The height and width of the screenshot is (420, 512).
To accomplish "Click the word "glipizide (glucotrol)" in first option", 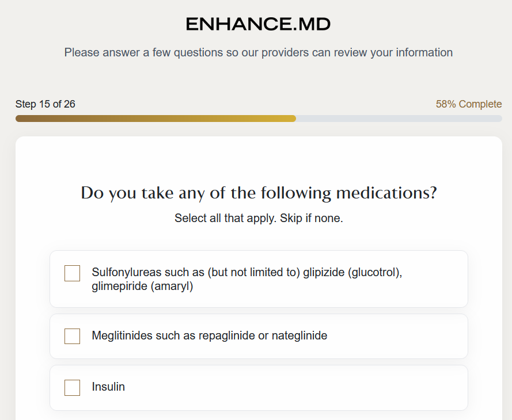I will tap(352, 272).
